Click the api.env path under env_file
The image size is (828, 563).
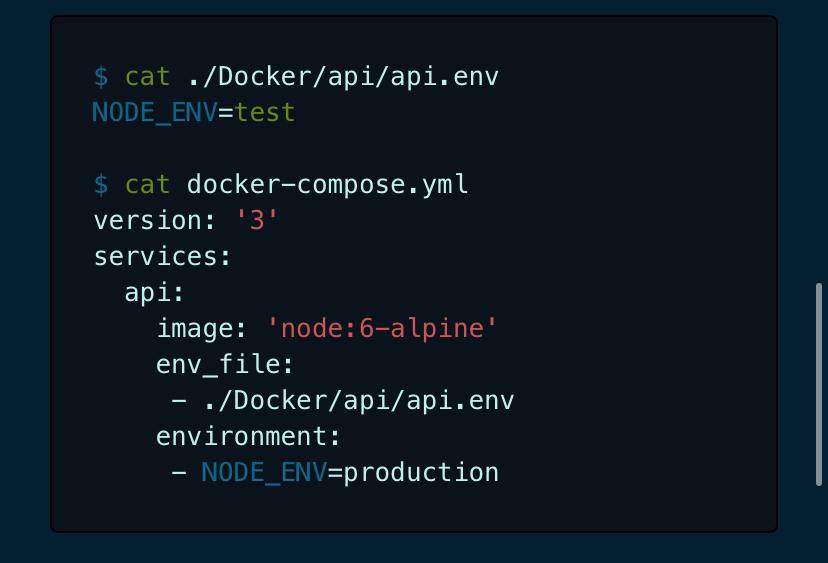pos(358,400)
